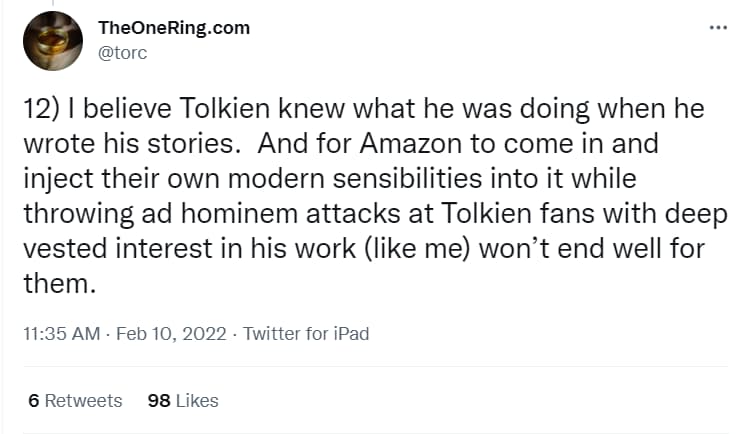View the 6 Retweets list
This screenshot has height=434, width=746.
click(75, 401)
